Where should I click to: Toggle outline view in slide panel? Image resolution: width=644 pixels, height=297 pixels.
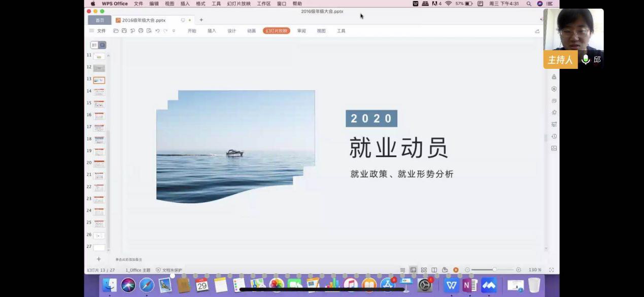pos(94,45)
